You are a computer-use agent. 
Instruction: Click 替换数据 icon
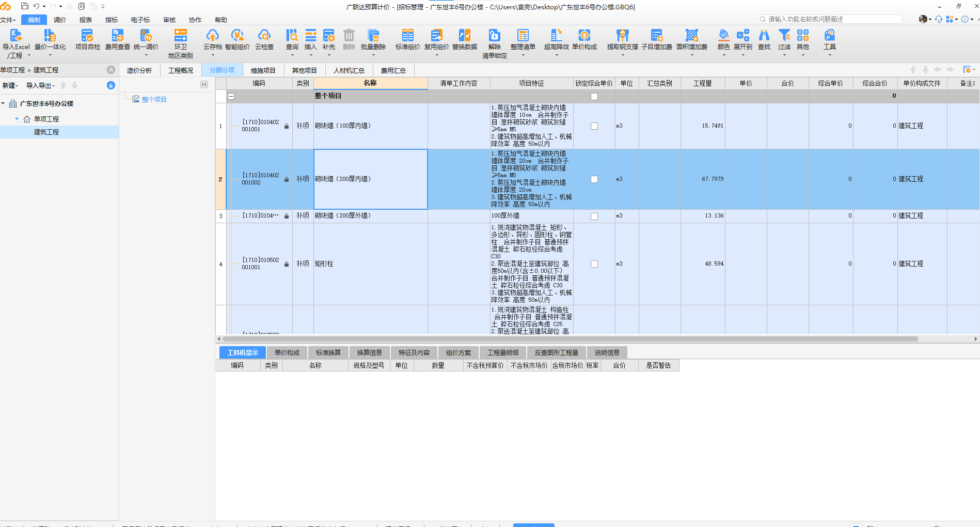coord(465,40)
